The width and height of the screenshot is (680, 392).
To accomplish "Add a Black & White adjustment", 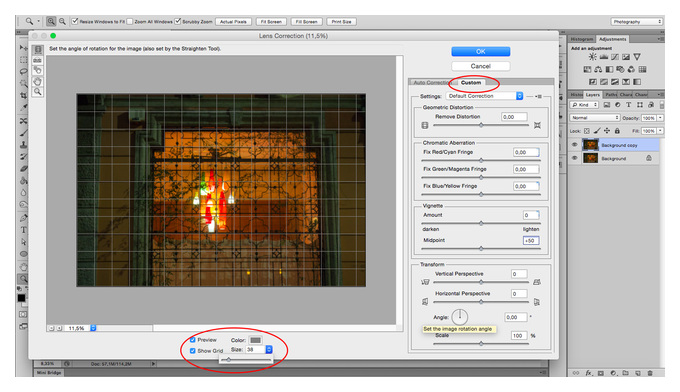I will tap(609, 69).
